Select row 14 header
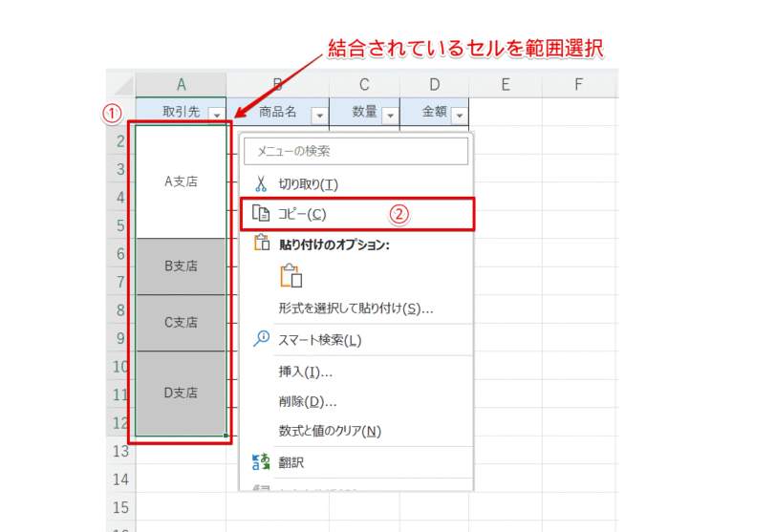Screen dimensions: 776x532 click(x=120, y=479)
